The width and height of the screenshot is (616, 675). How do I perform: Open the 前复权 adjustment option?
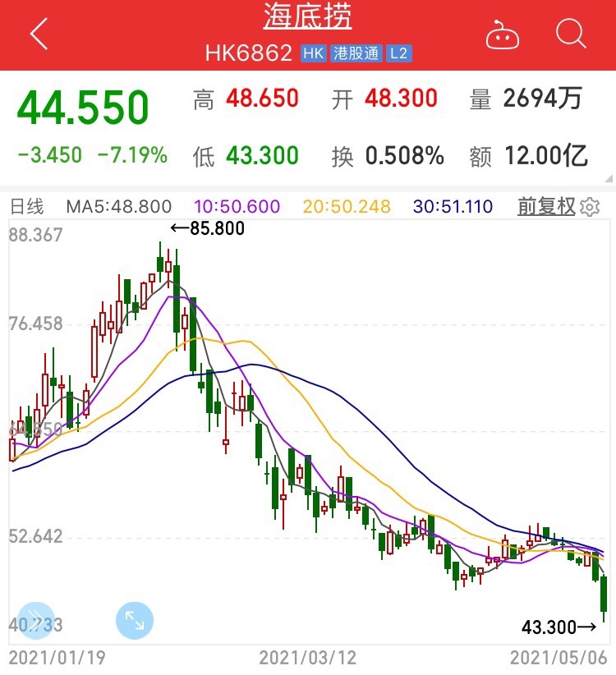point(546,207)
